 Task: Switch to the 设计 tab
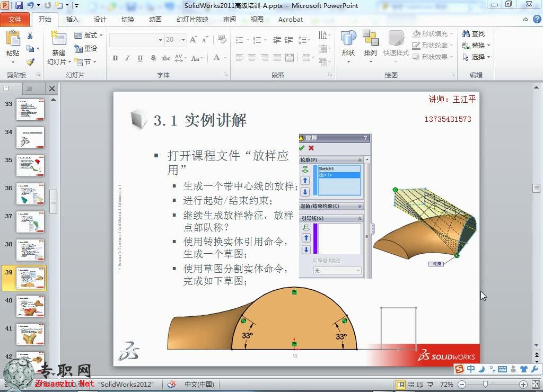[x=100, y=20]
